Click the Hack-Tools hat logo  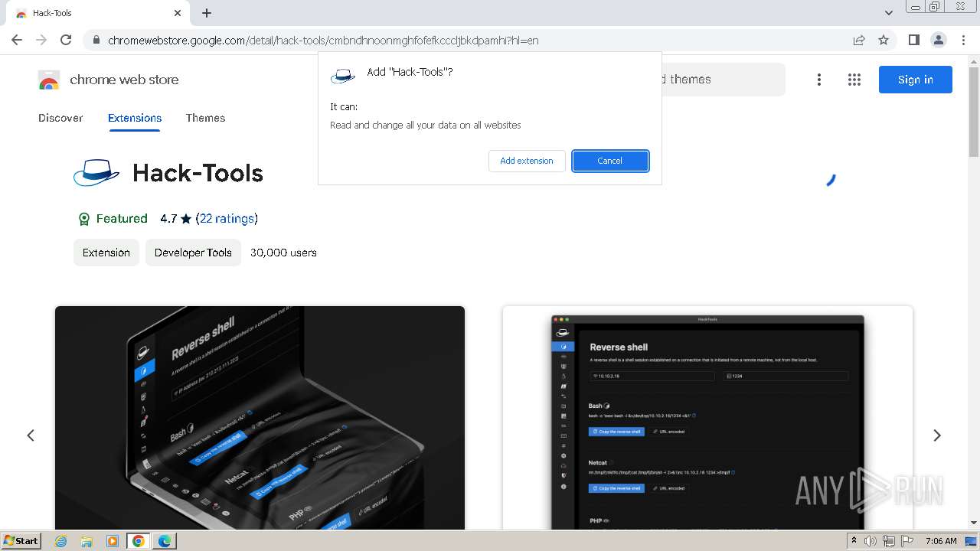[x=96, y=173]
